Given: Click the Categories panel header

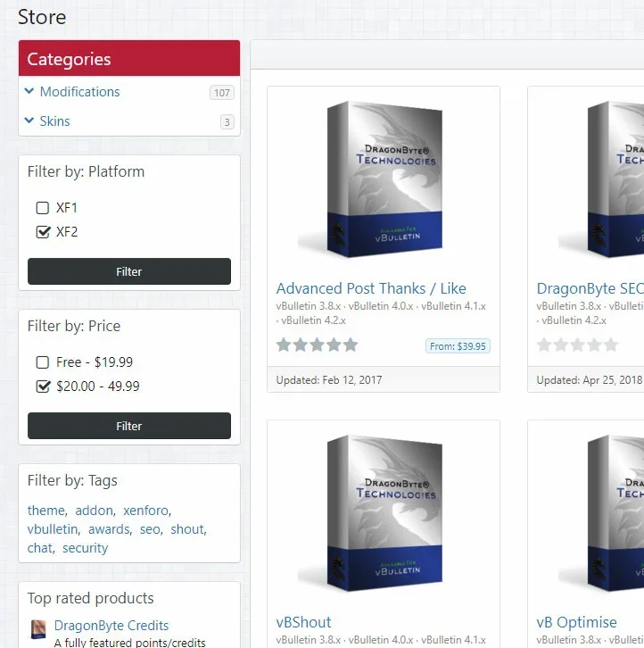Looking at the screenshot, I should click(129, 58).
